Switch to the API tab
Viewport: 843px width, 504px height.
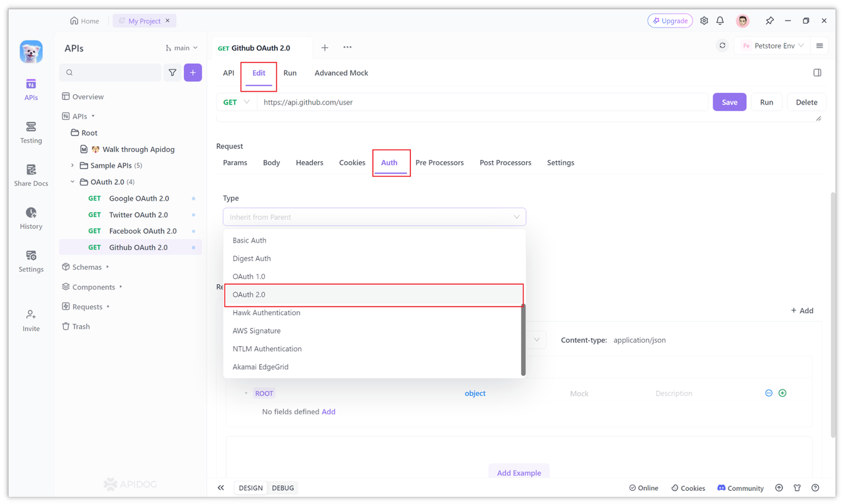click(x=229, y=73)
